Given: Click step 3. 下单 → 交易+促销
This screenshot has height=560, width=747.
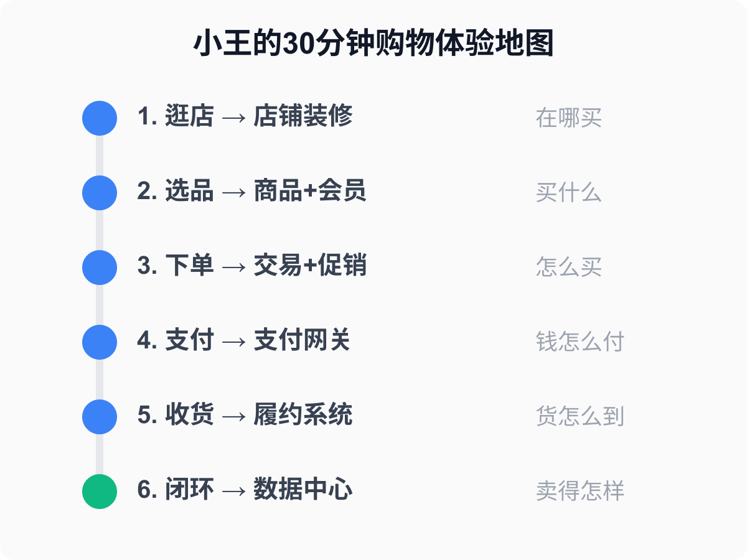Looking at the screenshot, I should pos(251,266).
